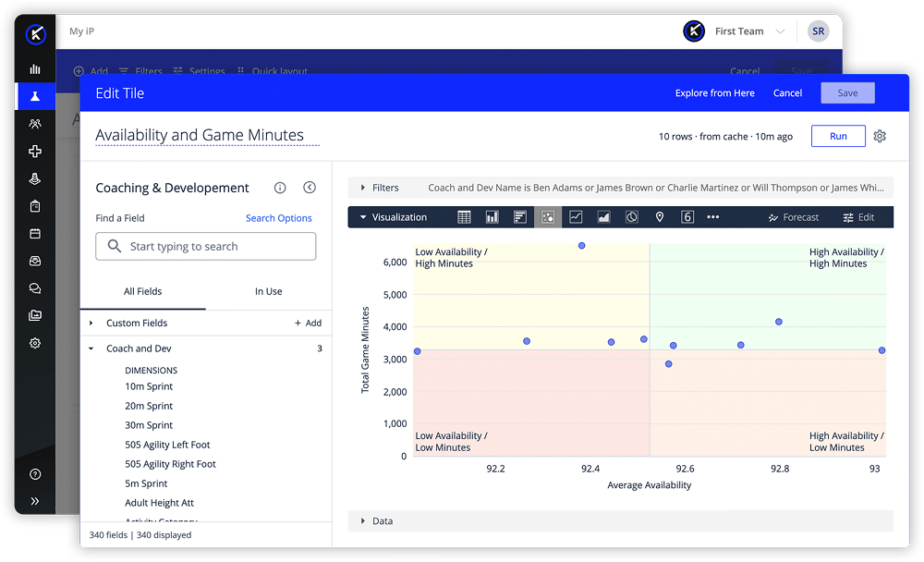Switch to column chart visualization
The width and height of the screenshot is (924, 562).
[492, 217]
